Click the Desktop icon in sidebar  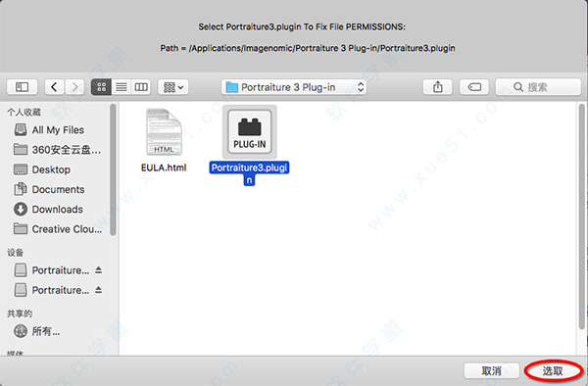(x=21, y=169)
